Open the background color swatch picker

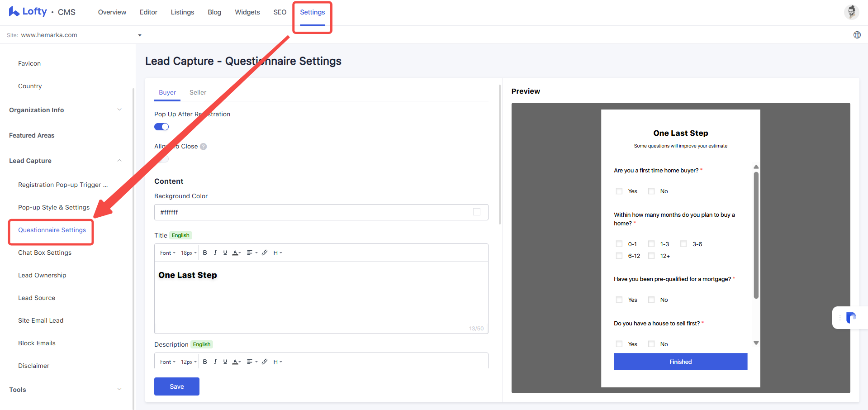pyautogui.click(x=476, y=212)
